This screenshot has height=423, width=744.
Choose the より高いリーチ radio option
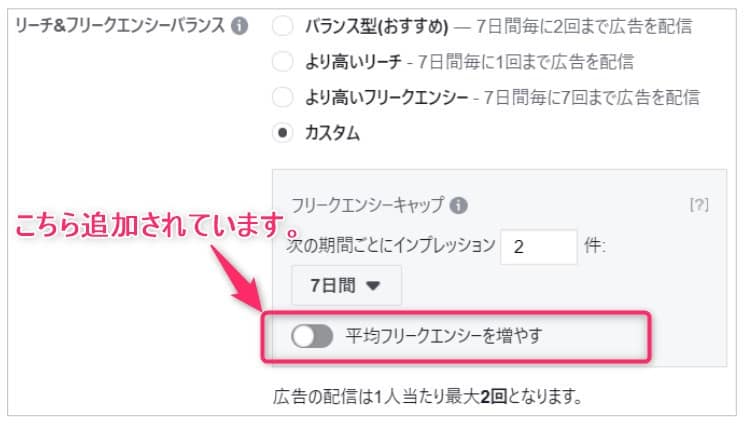284,62
